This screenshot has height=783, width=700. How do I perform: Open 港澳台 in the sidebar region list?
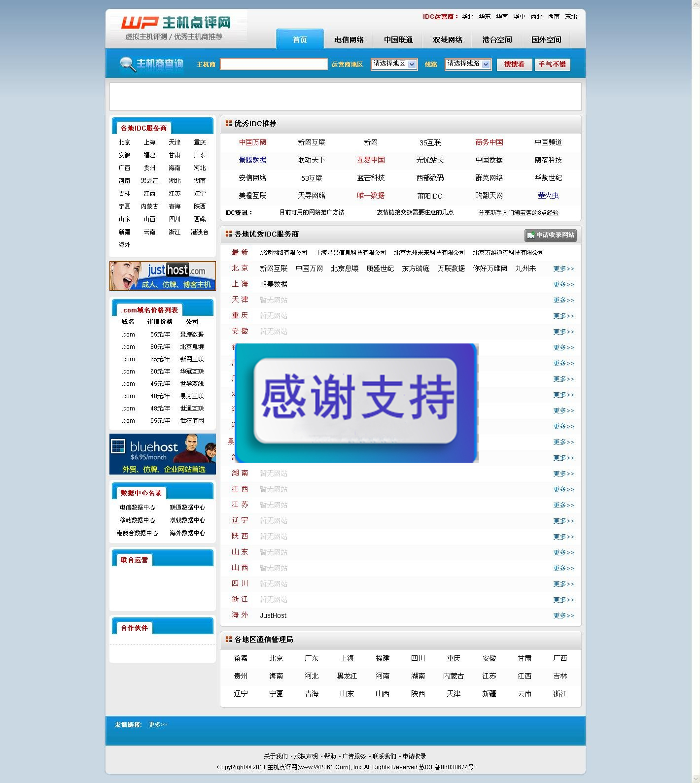[x=200, y=232]
